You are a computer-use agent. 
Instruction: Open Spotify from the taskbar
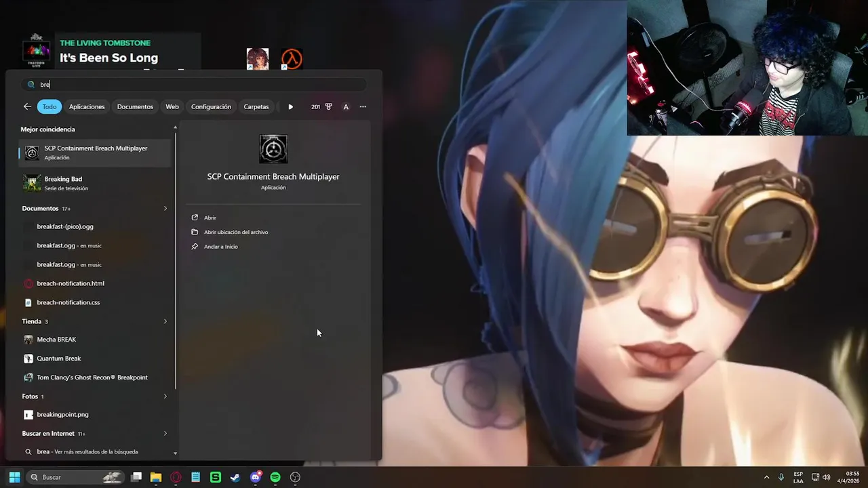(275, 477)
